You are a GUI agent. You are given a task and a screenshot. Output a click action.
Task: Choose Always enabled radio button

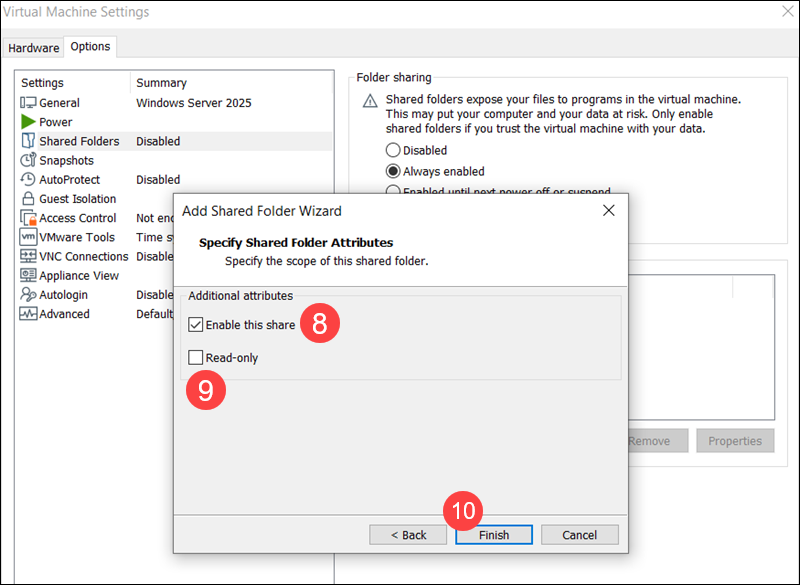(x=393, y=171)
